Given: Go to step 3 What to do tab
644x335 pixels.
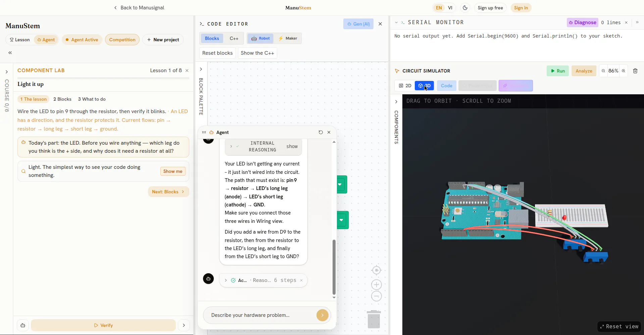Looking at the screenshot, I should point(92,99).
